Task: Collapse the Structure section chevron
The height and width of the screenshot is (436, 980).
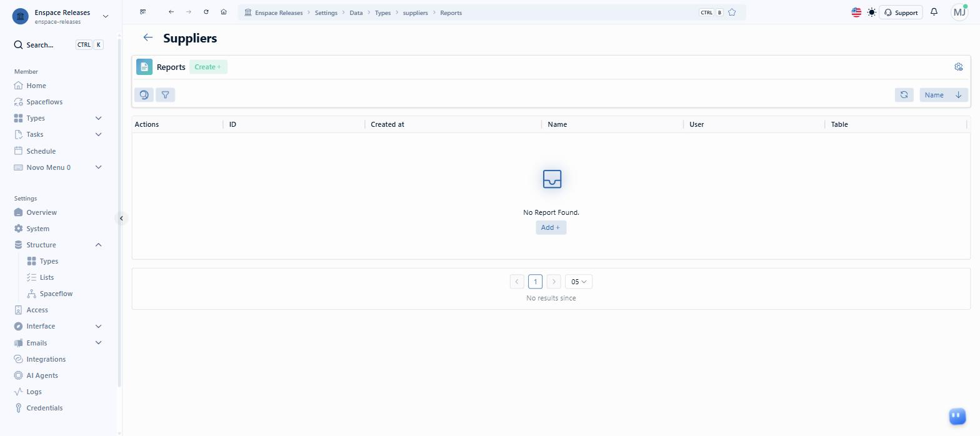Action: coord(98,245)
